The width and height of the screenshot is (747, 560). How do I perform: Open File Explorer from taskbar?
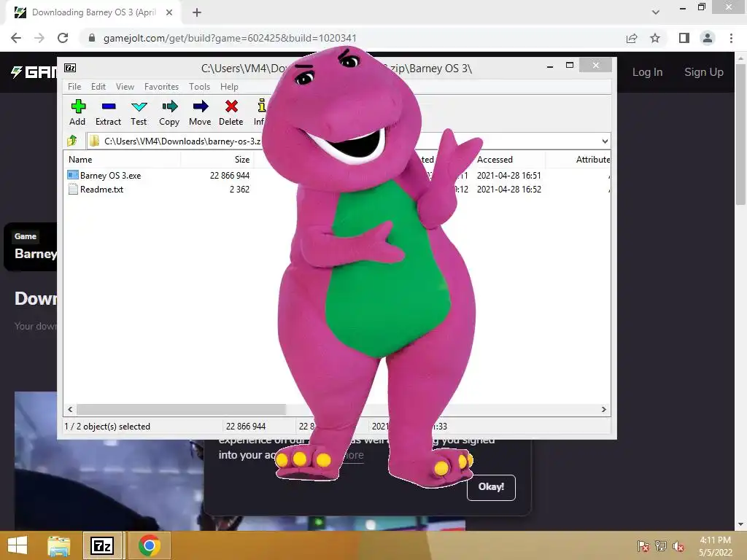59,545
